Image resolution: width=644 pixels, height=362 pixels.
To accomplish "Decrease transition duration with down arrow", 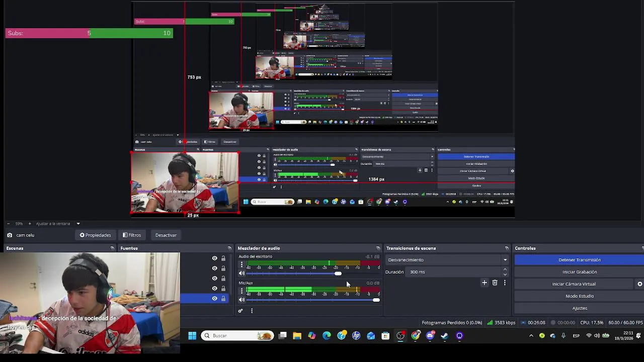I will [505, 275].
